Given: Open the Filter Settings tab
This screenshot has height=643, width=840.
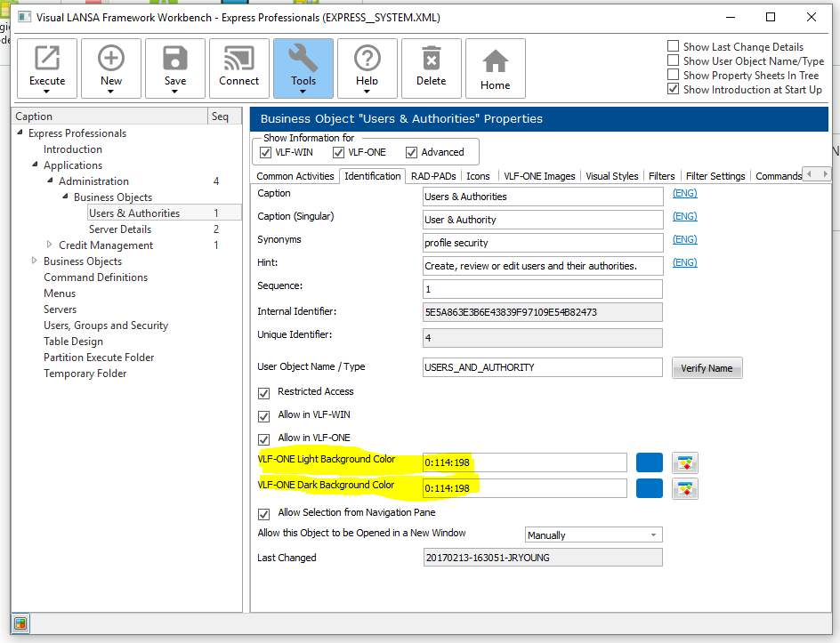Looking at the screenshot, I should tap(715, 176).
